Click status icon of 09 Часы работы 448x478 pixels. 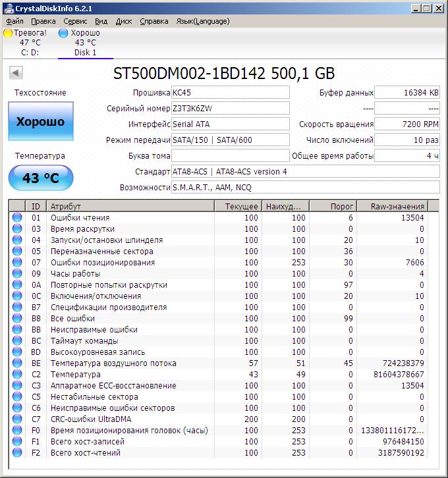(17, 273)
